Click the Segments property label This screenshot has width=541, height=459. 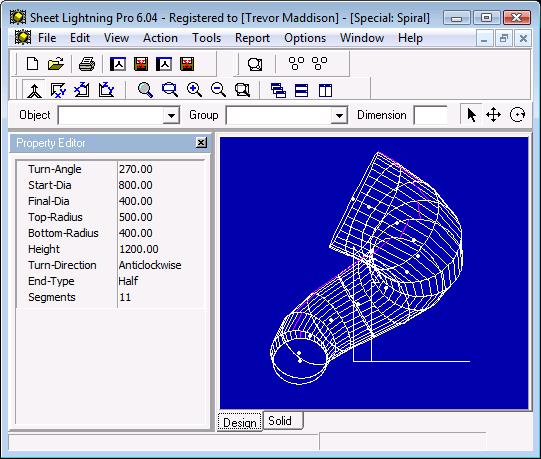pyautogui.click(x=52, y=297)
